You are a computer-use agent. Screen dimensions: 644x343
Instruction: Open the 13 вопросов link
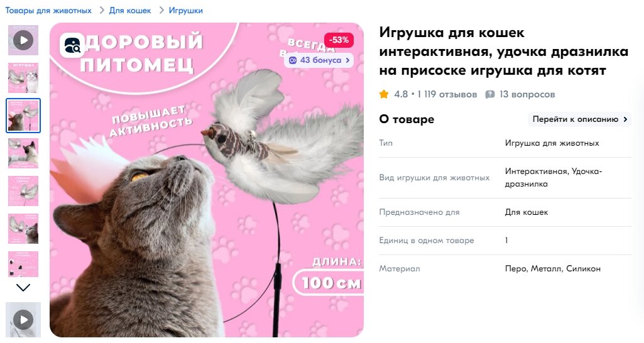click(527, 94)
